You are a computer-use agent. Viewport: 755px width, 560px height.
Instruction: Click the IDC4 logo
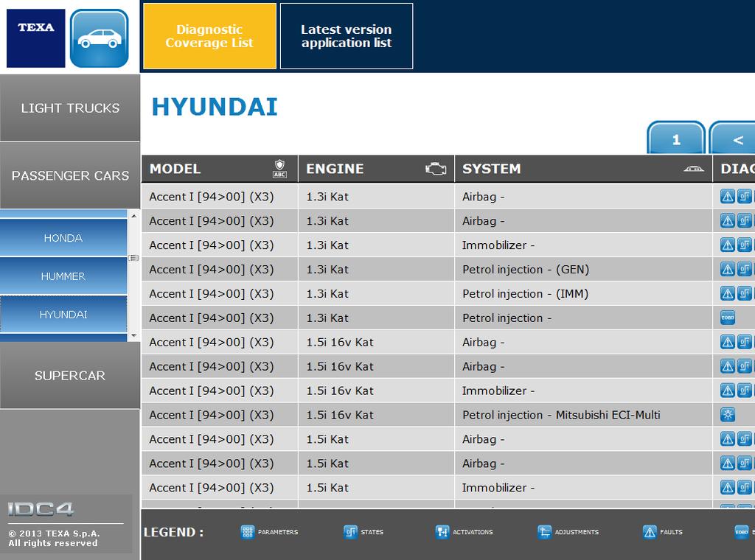[41, 509]
